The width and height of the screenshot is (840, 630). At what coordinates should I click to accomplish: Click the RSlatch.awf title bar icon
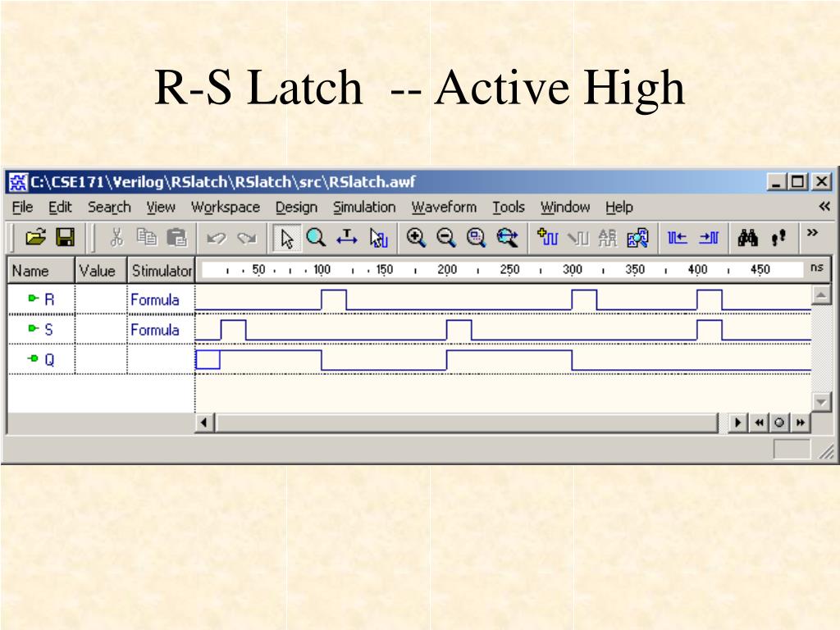coord(18,182)
